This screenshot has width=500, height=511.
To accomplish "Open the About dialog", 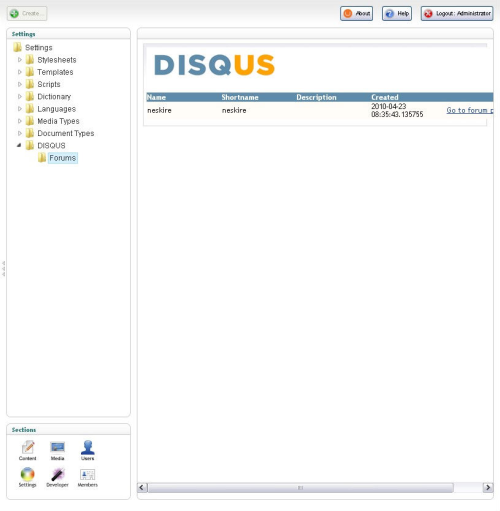I will click(356, 14).
